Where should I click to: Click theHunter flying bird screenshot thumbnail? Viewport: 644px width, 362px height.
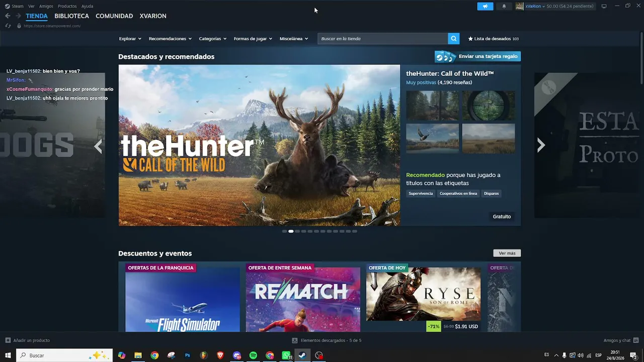[432, 138]
